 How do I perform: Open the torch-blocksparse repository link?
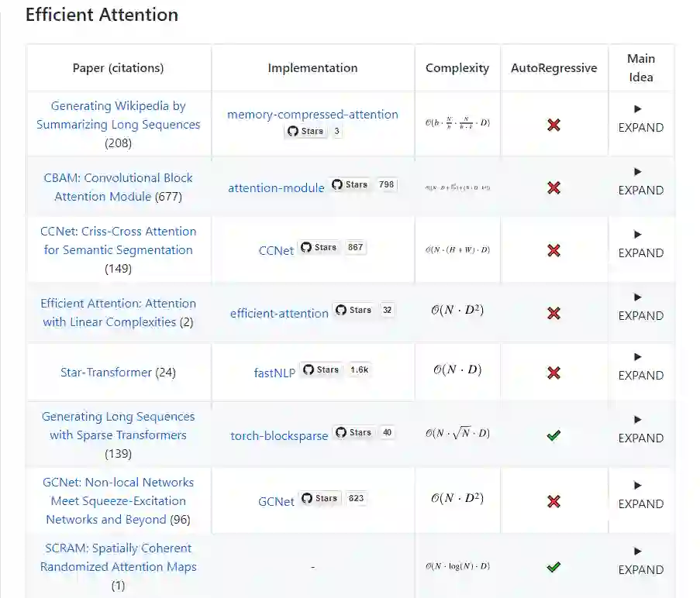279,435
